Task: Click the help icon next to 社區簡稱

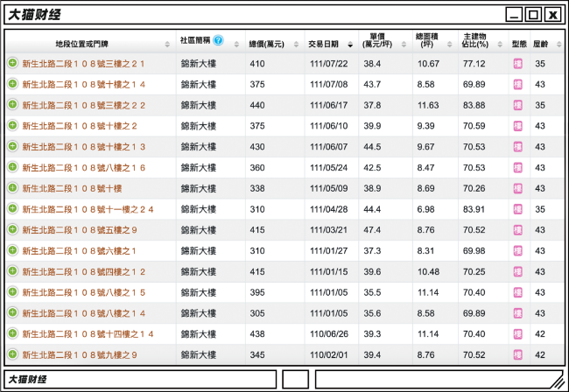Action: coord(218,40)
